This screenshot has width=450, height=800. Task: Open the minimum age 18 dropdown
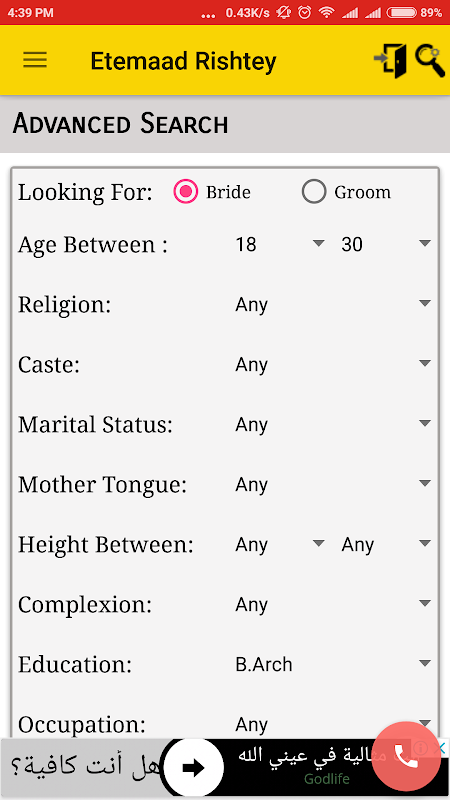click(280, 244)
